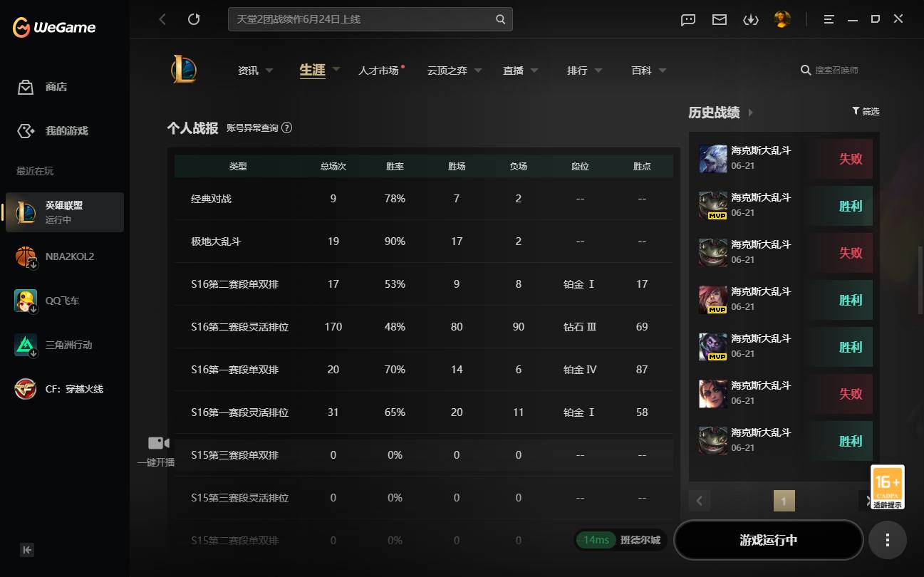Expand the 生涯 dropdown arrow

(336, 70)
